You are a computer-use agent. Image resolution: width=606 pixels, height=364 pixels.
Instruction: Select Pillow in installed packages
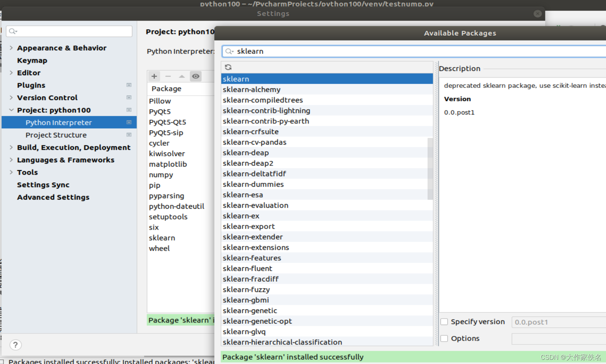181,101
